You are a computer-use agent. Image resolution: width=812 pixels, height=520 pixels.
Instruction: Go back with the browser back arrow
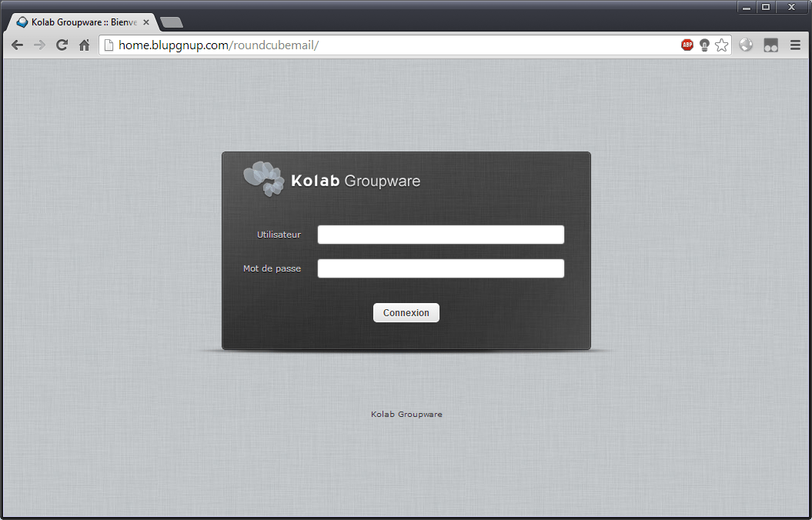pos(17,45)
